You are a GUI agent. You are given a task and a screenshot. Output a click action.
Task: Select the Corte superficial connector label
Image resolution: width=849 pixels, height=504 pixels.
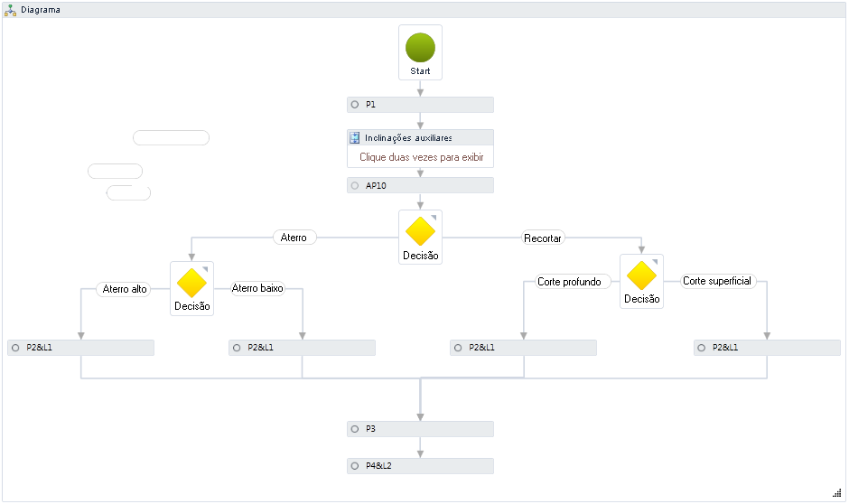pyautogui.click(x=717, y=281)
